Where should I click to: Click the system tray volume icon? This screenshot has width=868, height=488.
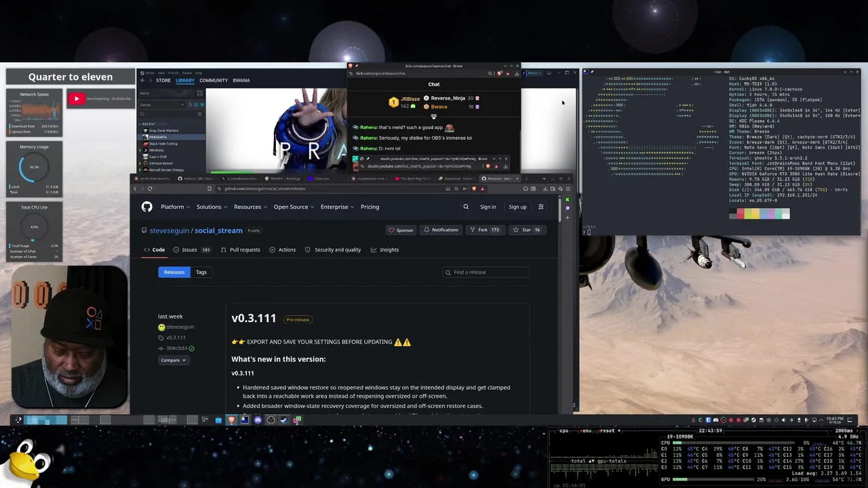coord(783,420)
